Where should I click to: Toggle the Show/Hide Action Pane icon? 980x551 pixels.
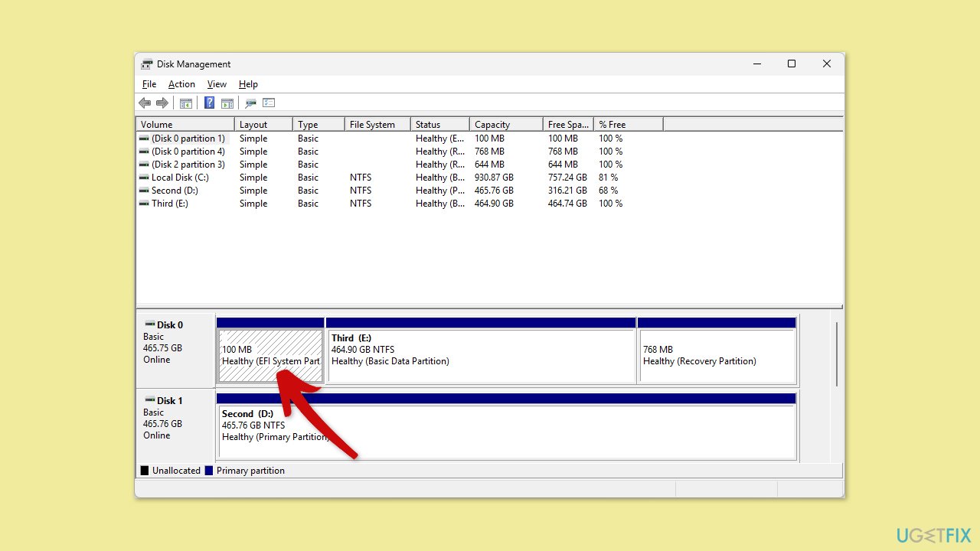(227, 103)
